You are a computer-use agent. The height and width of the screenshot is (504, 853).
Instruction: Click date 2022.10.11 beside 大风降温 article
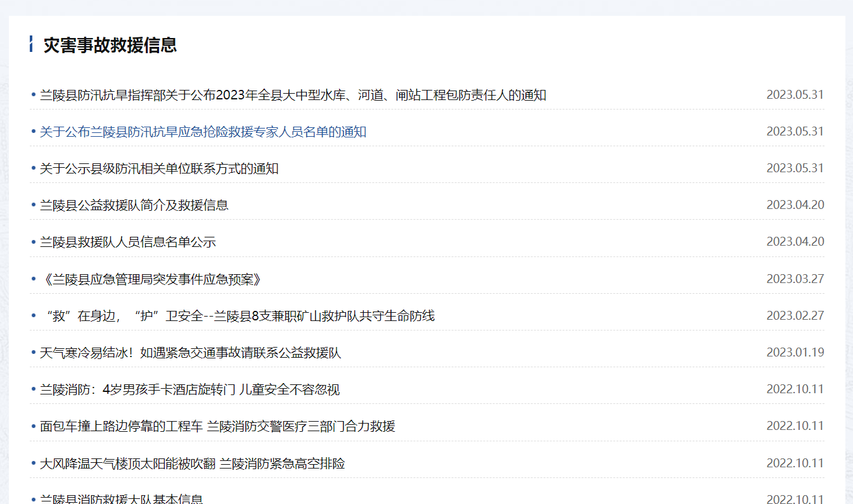795,463
